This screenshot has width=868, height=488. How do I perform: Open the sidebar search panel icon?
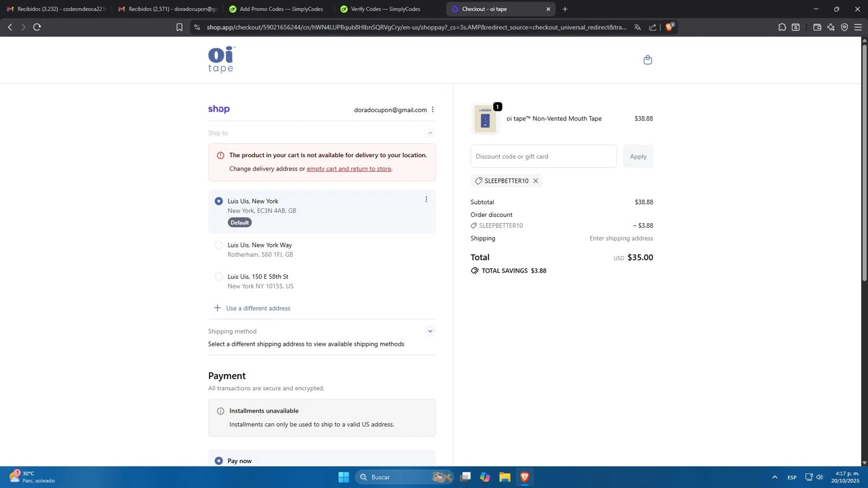click(796, 27)
